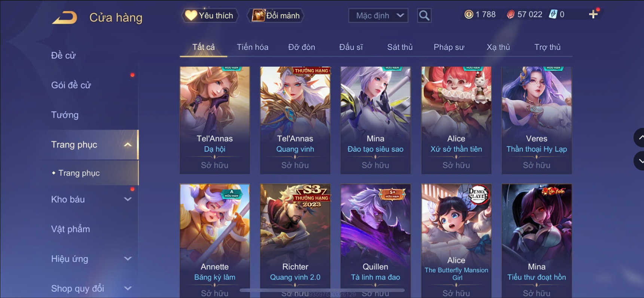Open the Mặc định sort dropdown
Screen dimensions: 644x298
point(378,15)
